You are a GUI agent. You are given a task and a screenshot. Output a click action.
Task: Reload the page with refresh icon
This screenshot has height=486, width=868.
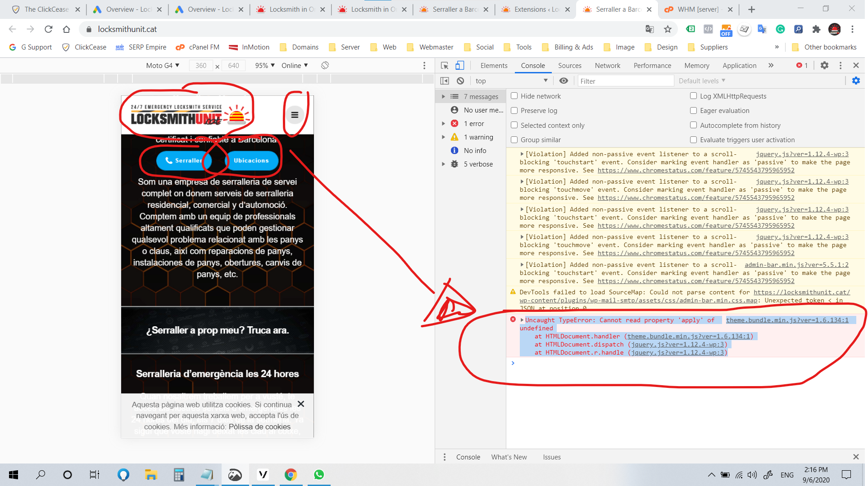(x=49, y=29)
